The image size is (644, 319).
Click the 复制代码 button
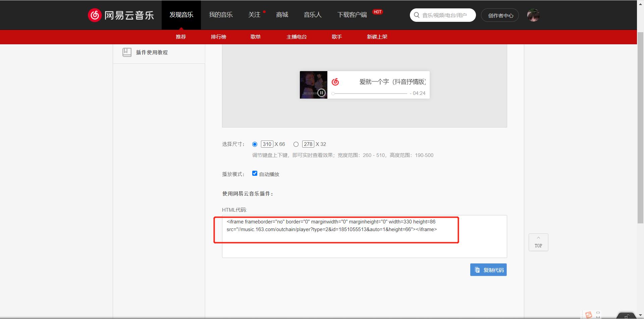click(488, 270)
